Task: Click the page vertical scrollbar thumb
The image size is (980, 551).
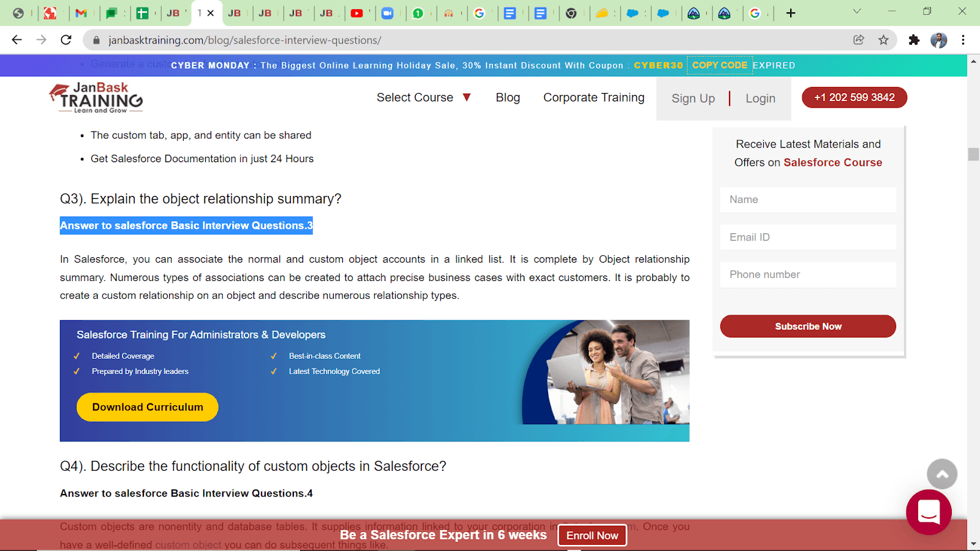Action: point(973,154)
